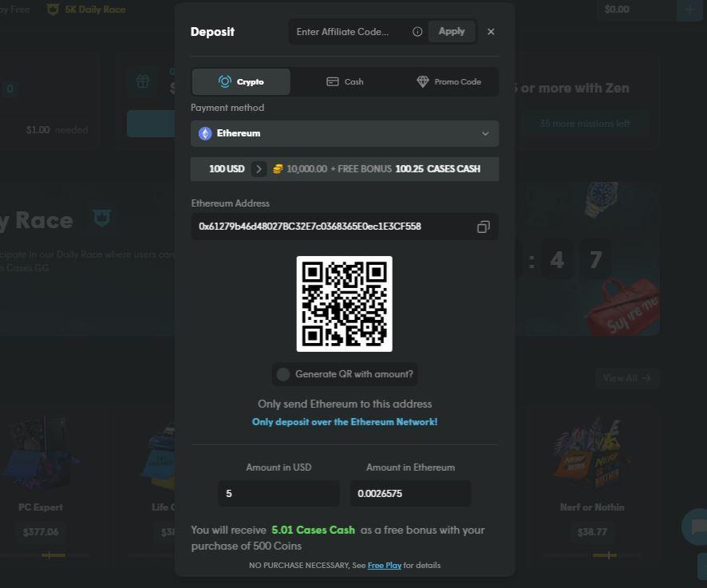Copy the Ethereum address with the copy icon
This screenshot has width=707, height=588.
pyautogui.click(x=483, y=227)
